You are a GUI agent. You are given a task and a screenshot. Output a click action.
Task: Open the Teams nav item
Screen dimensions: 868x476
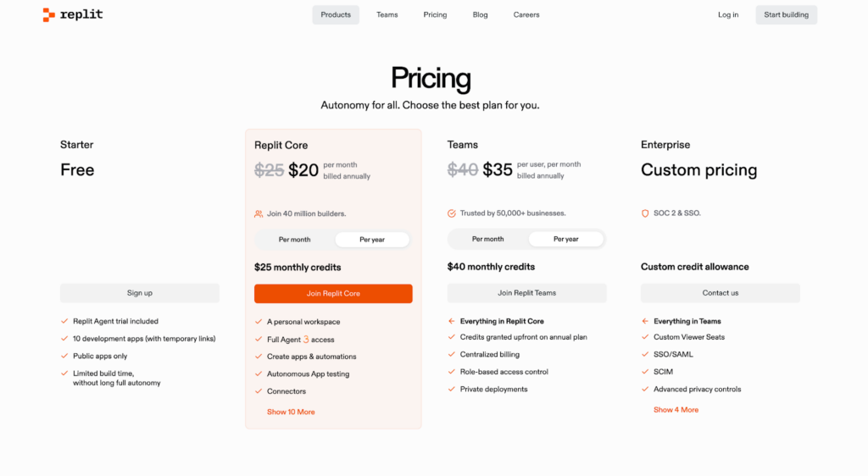tap(387, 14)
